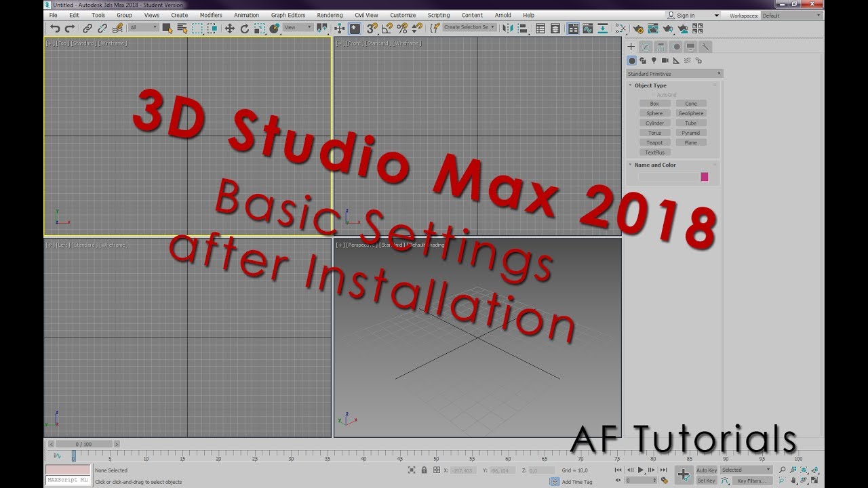Click the Undo arrow icon
Screen dimensions: 868x488
(x=55, y=28)
